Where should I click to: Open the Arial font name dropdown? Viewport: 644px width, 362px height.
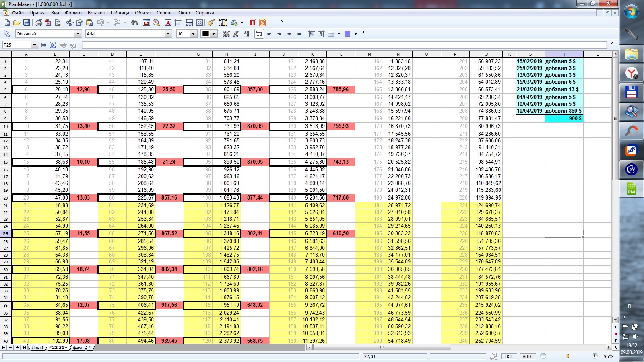pos(168,34)
